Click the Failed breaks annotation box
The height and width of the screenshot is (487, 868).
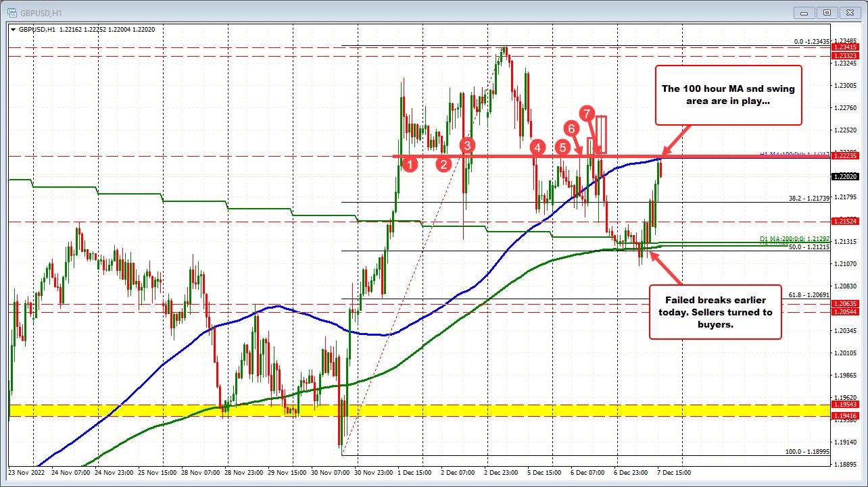tap(715, 312)
